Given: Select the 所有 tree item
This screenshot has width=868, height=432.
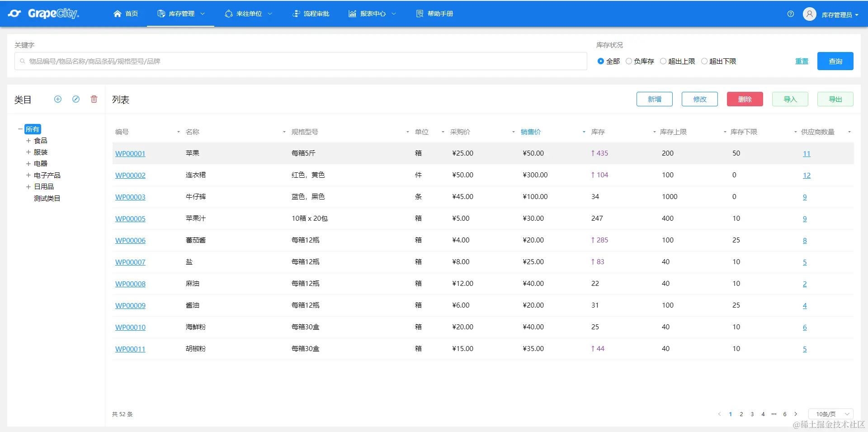Looking at the screenshot, I should [33, 129].
